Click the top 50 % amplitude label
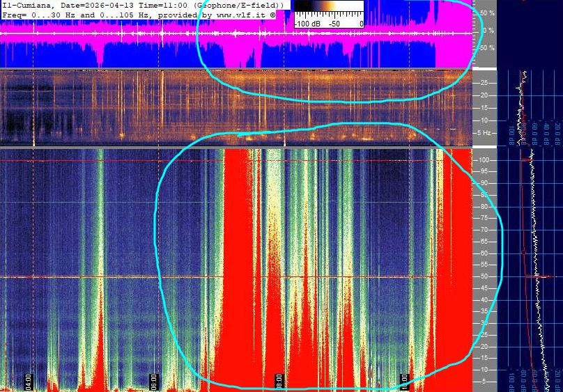The image size is (563, 392). click(x=486, y=13)
